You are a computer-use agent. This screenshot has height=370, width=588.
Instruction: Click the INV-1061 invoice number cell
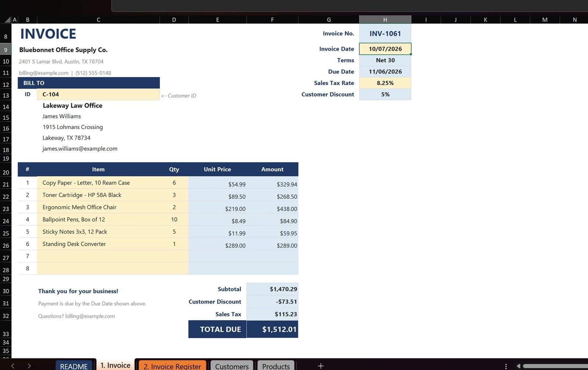(385, 33)
